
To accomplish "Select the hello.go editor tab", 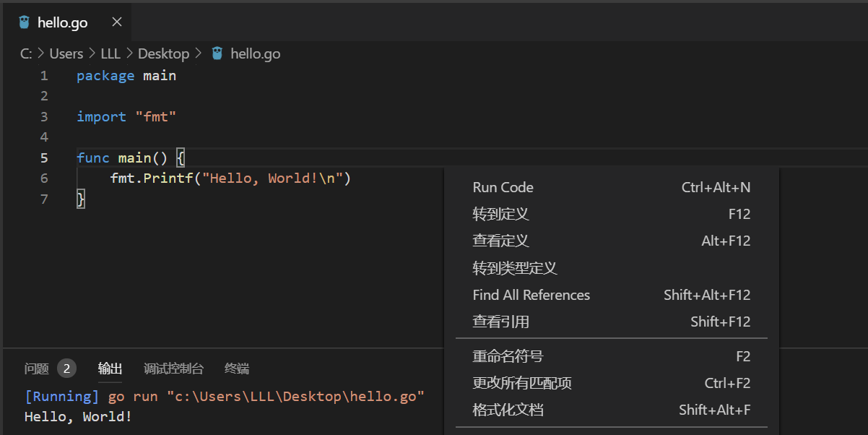I will [66, 22].
